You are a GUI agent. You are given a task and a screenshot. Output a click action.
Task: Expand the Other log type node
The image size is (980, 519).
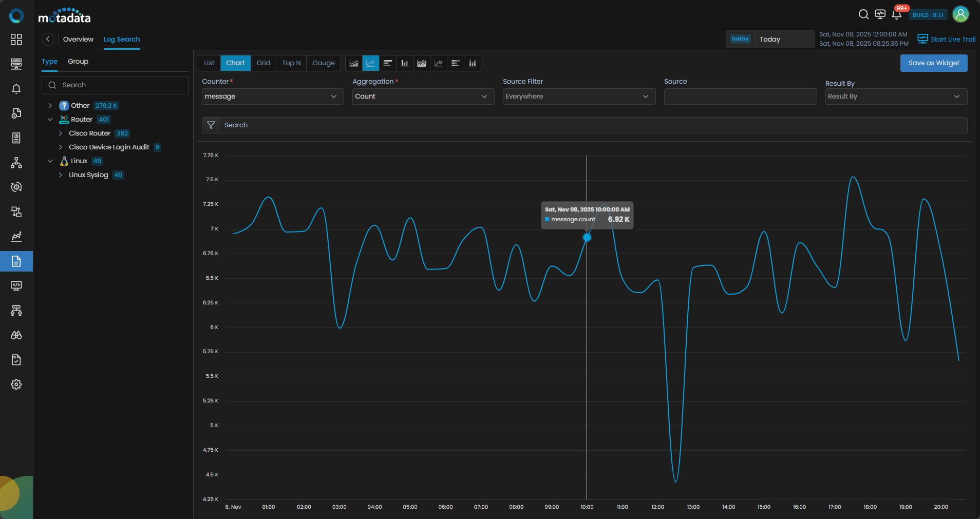(50, 106)
